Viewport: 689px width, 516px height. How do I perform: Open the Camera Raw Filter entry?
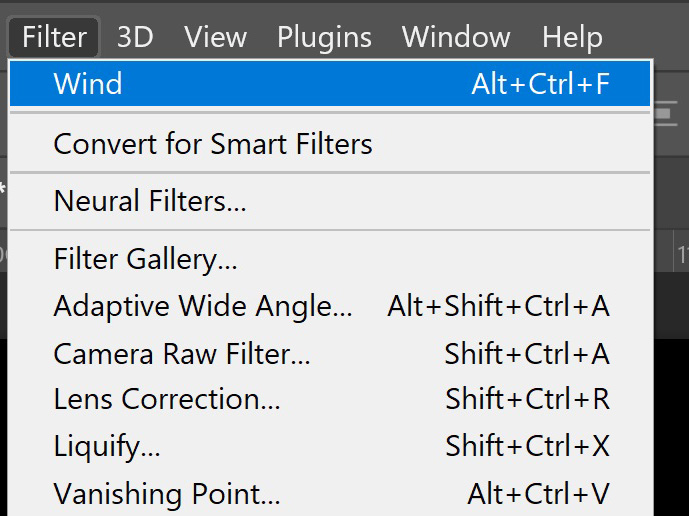click(x=330, y=353)
